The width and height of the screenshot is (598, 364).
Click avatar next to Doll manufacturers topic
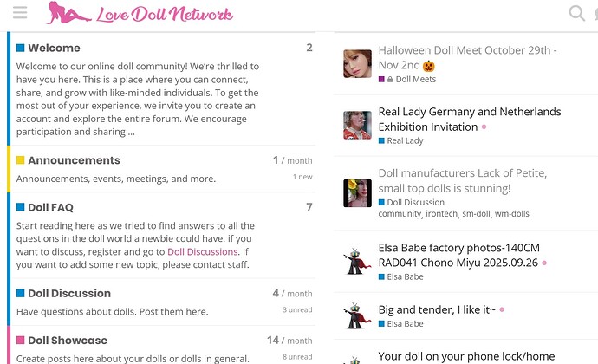(358, 192)
